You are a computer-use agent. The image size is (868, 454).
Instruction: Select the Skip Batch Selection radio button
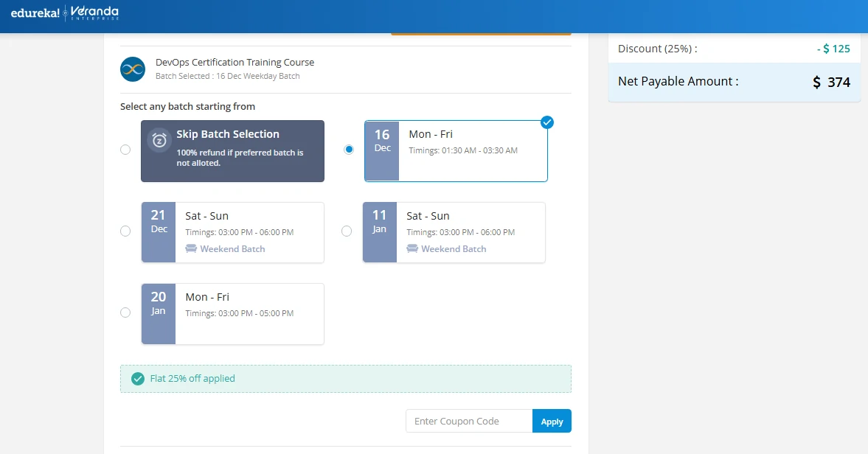[125, 150]
